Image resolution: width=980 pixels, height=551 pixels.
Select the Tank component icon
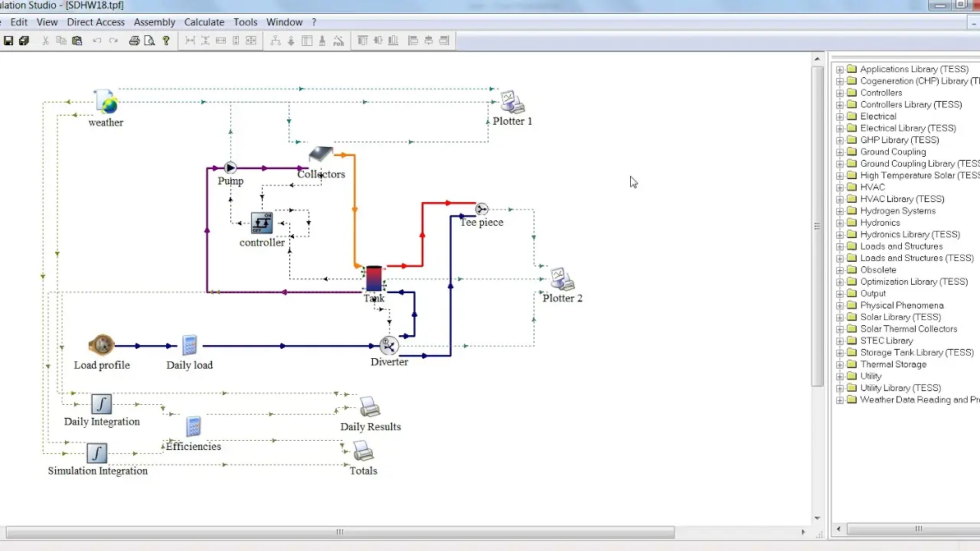point(374,279)
